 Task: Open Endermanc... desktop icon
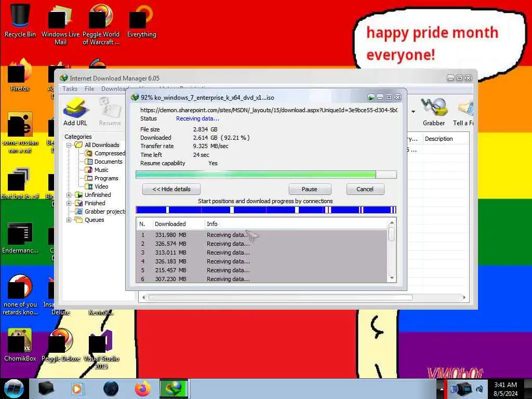click(20, 237)
